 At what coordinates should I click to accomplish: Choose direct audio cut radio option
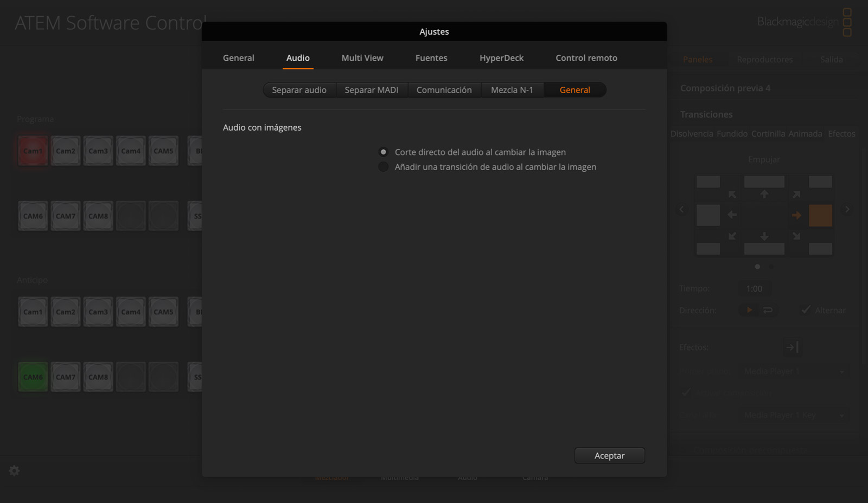point(384,152)
